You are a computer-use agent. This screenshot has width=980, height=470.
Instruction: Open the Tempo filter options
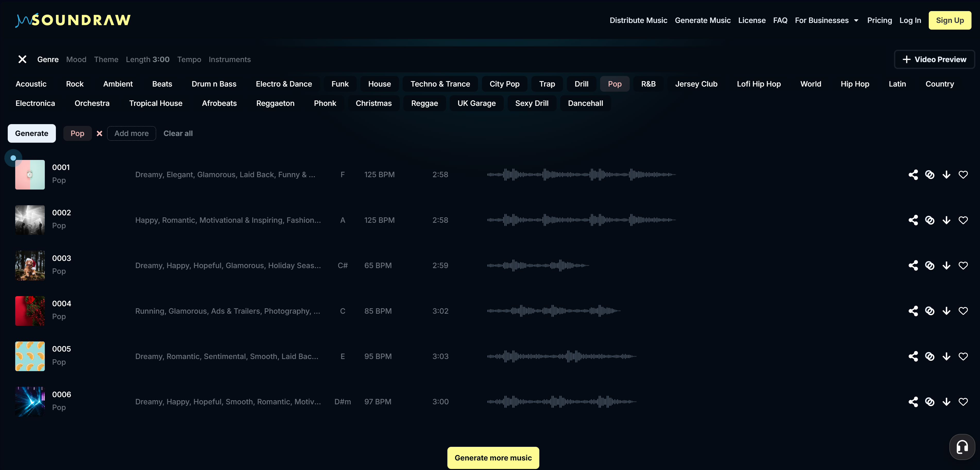click(x=189, y=59)
